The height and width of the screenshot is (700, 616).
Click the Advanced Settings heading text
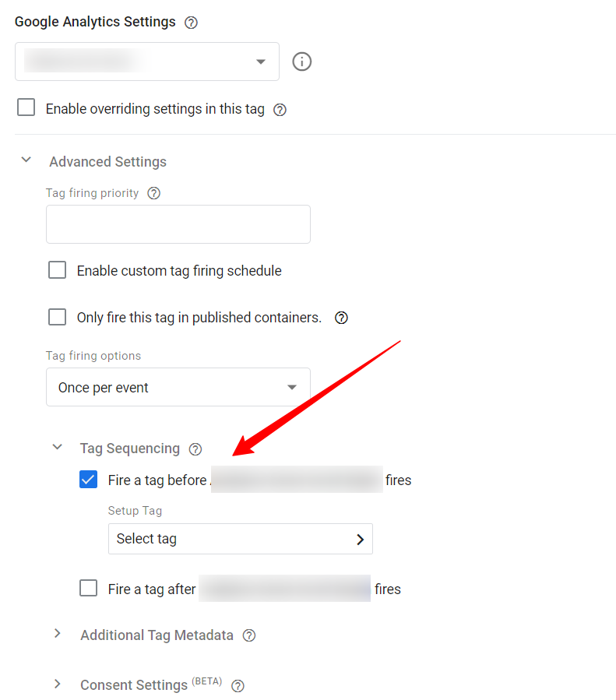click(x=108, y=162)
